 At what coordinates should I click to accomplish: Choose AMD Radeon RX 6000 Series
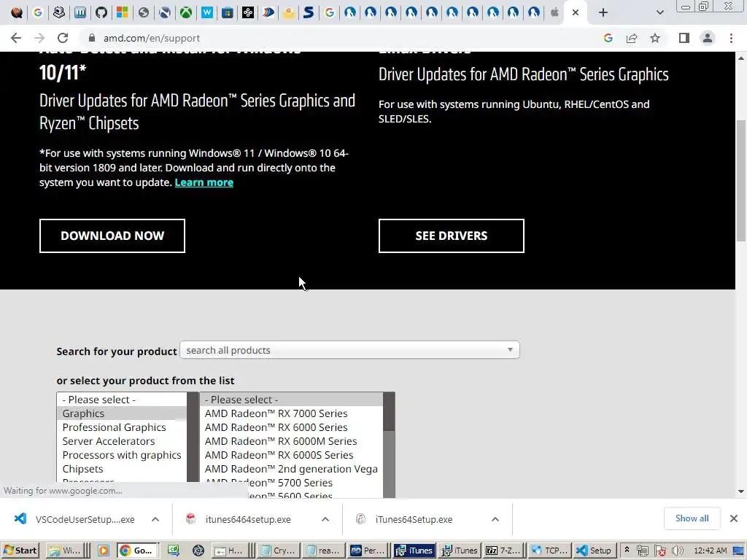coord(291,427)
